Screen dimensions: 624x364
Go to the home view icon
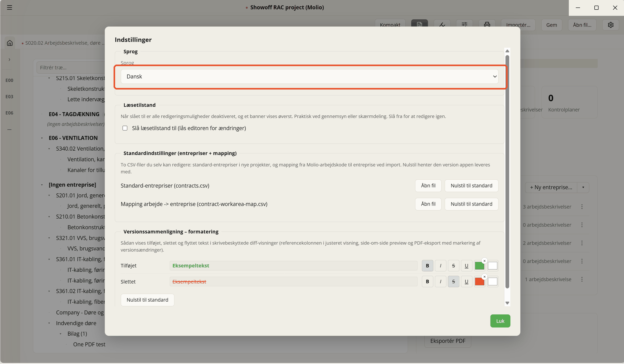coord(10,43)
